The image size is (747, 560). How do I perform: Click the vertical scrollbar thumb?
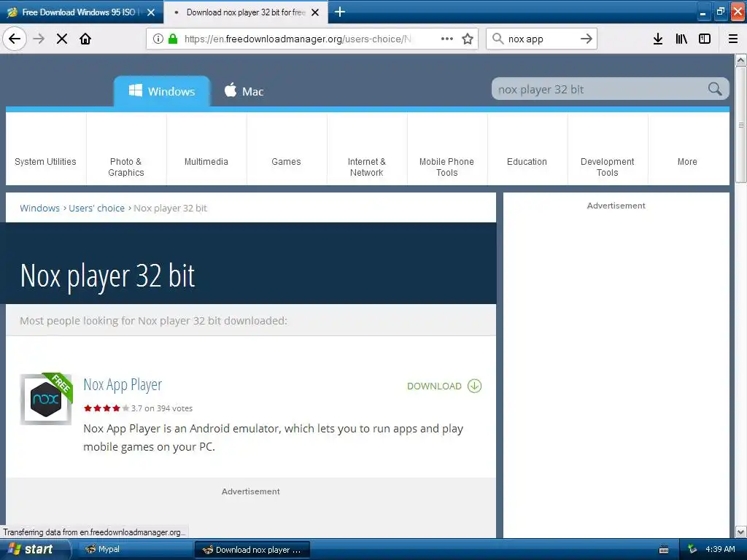click(x=741, y=124)
